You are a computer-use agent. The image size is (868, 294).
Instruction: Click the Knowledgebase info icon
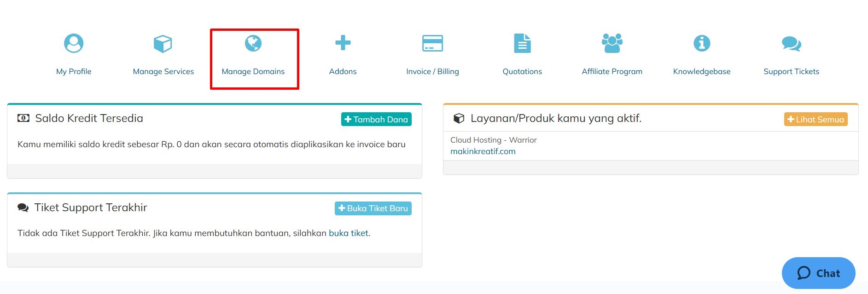tap(702, 43)
